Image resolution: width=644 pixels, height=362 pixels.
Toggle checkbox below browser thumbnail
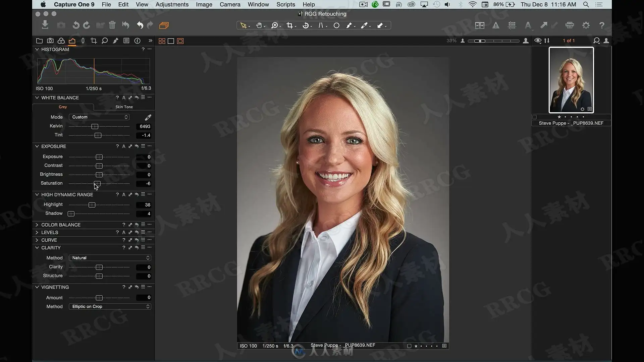point(534,117)
